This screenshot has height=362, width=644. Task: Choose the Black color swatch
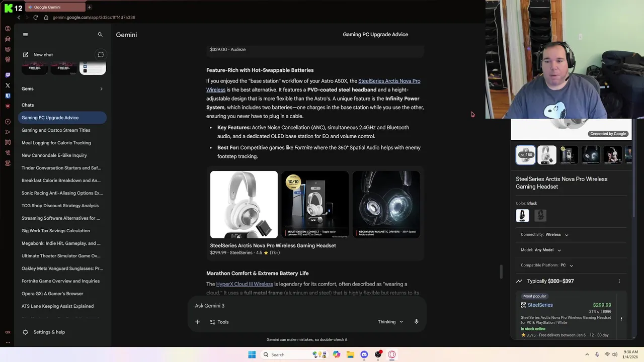[x=522, y=215]
